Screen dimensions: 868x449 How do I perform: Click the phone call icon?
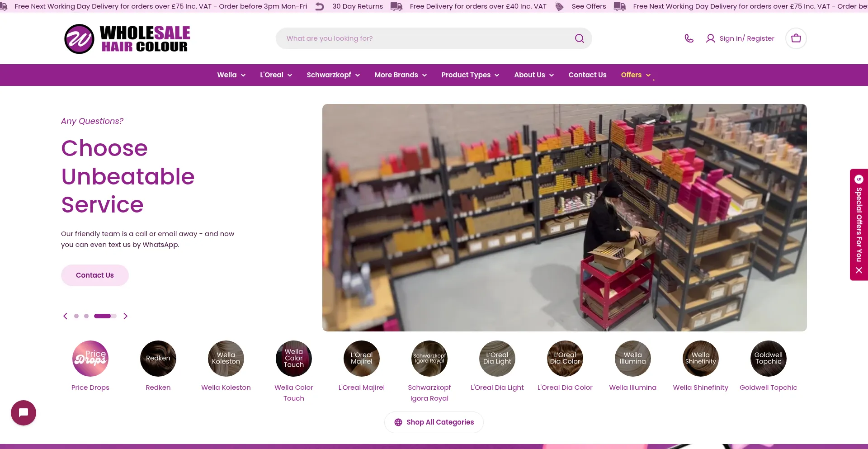[x=689, y=38]
